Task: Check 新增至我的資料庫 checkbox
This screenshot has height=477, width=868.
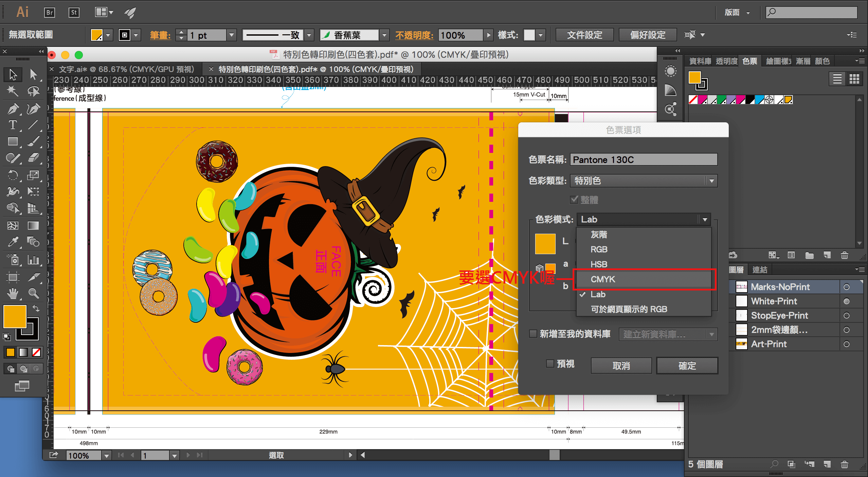Action: pos(534,334)
